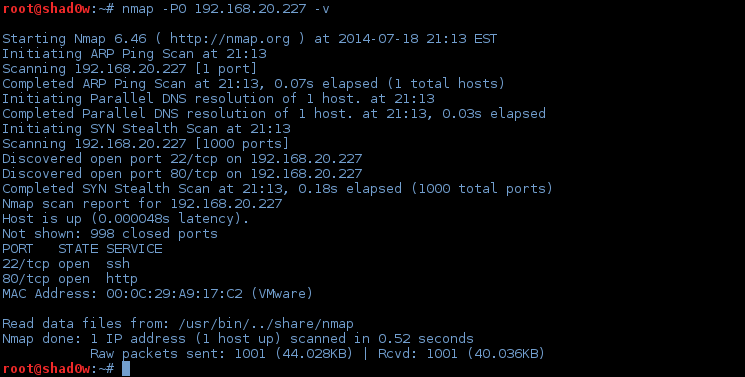Image resolution: width=745 pixels, height=377 pixels.
Task: Click the 80/tcp open http row
Action: (70, 279)
